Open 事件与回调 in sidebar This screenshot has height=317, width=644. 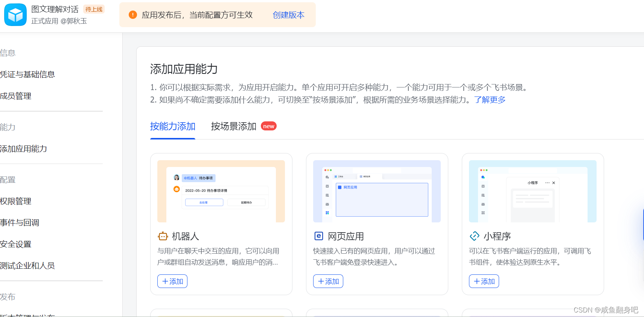pos(20,222)
